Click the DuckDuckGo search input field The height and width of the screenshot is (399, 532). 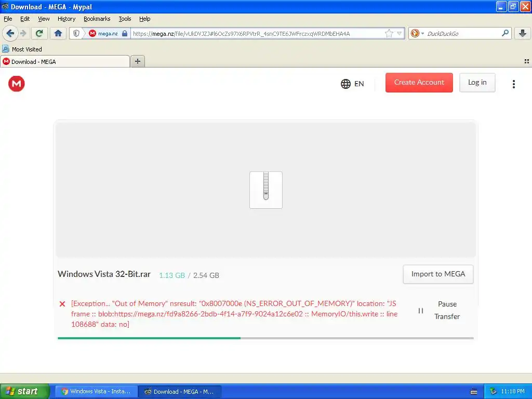click(x=462, y=33)
